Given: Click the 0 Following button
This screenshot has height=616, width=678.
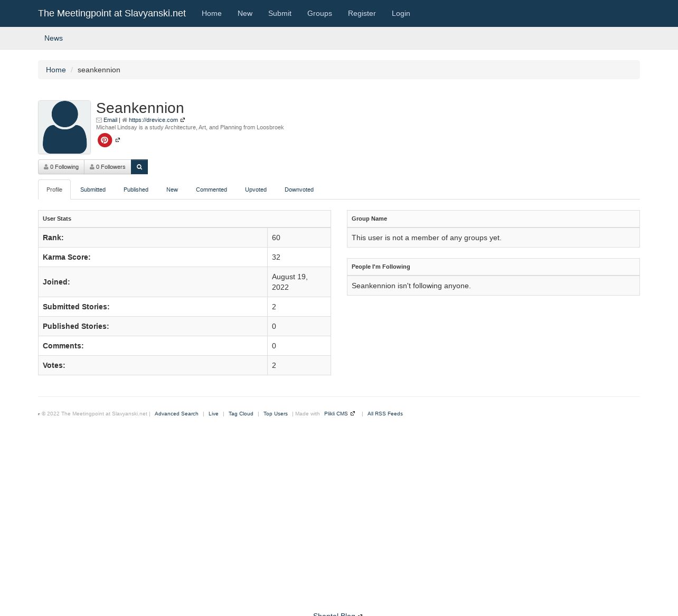Looking at the screenshot, I should [61, 167].
